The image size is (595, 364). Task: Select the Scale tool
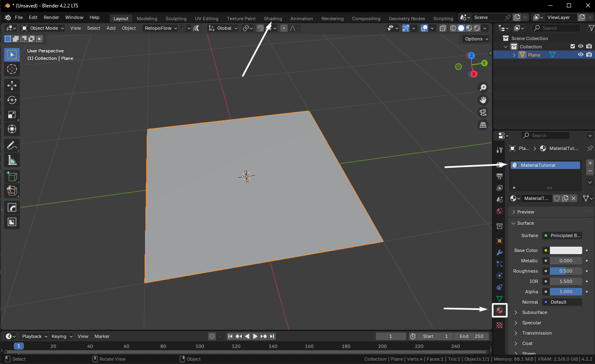point(12,114)
